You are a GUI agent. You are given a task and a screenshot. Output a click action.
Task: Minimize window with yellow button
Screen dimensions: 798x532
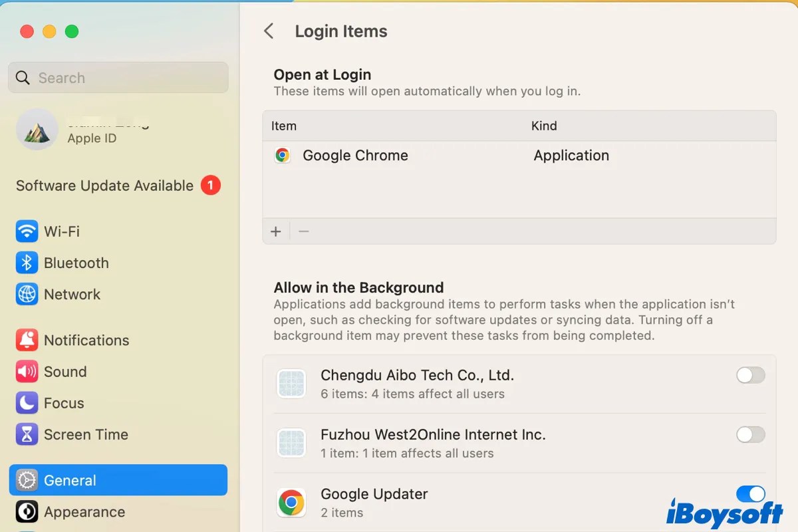click(49, 31)
